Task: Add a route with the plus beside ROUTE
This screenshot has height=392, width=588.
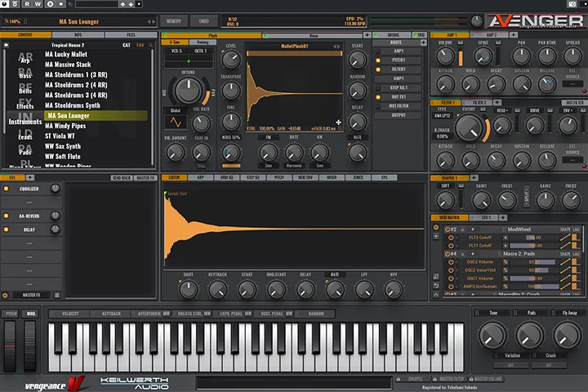Action: pos(423,42)
